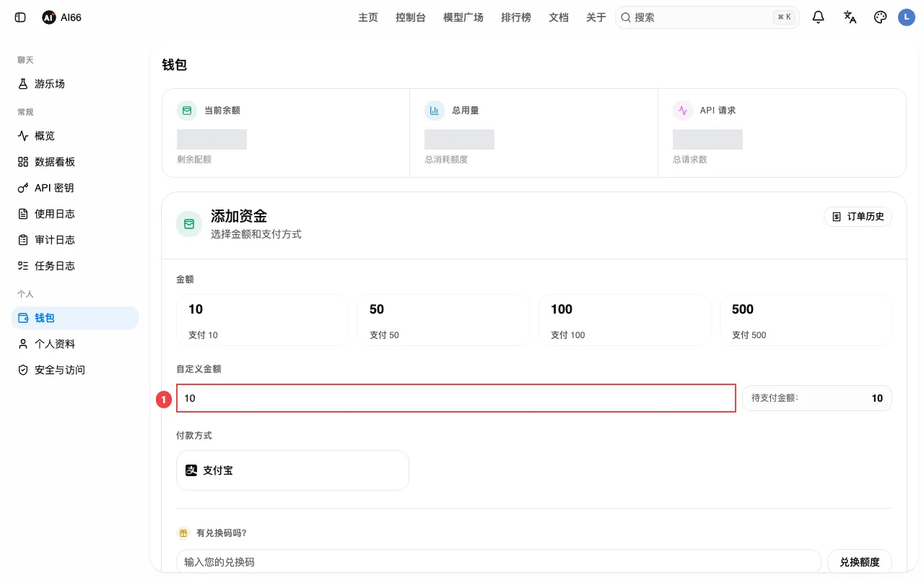
Task: Select the 500 amount card
Action: pos(806,320)
